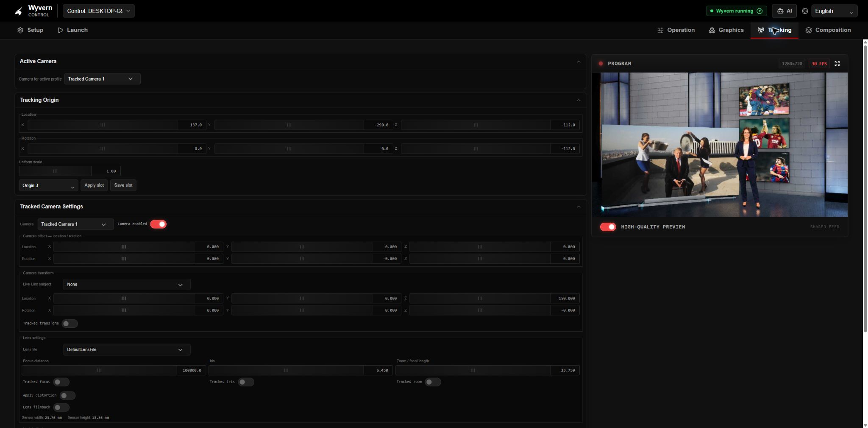868x428 pixels.
Task: Click the Setup gear icon
Action: pyautogui.click(x=20, y=30)
